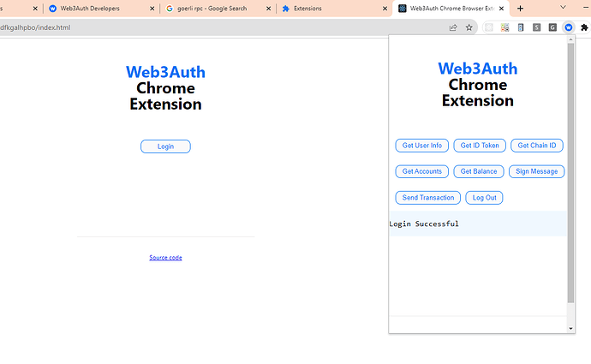The width and height of the screenshot is (591, 364).
Task: Click the Log Out button
Action: (484, 198)
